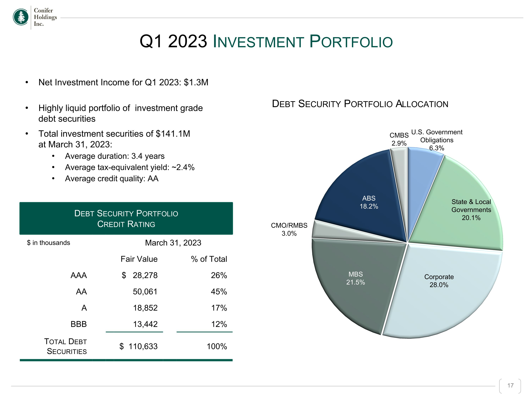The width and height of the screenshot is (532, 399).
Task: Click the page number 17 box
Action: point(510,386)
